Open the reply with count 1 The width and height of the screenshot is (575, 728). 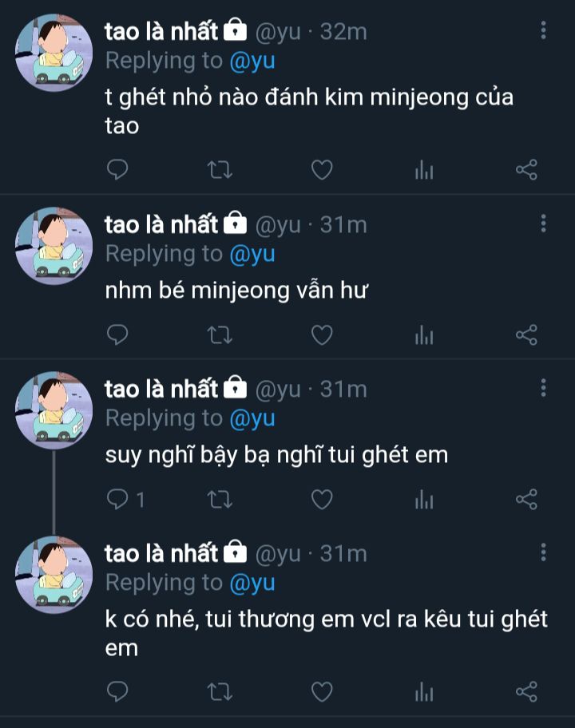click(125, 500)
